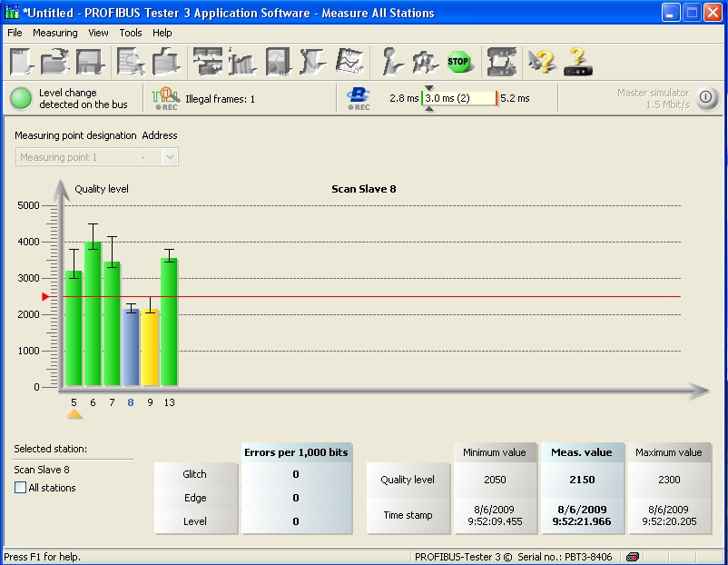This screenshot has width=728, height=565.
Task: Click the red quality threshold marker arrow
Action: point(45,297)
